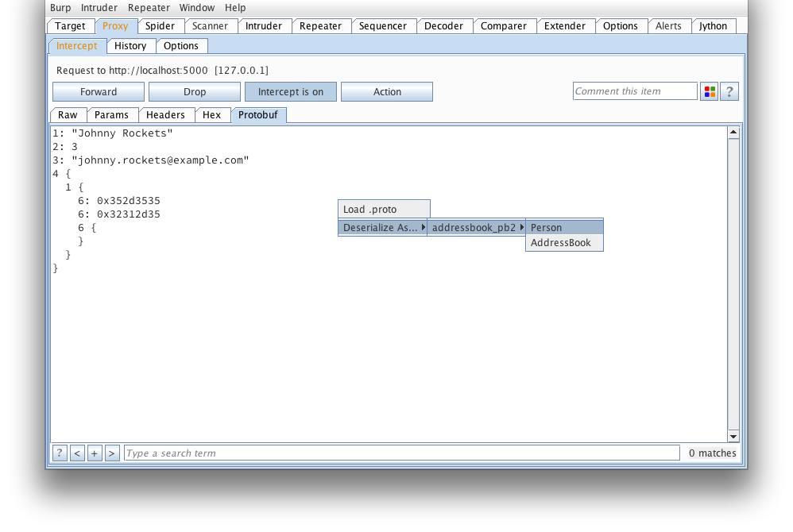Image resolution: width=793 pixels, height=532 pixels.
Task: Show the Params request view
Action: (111, 115)
